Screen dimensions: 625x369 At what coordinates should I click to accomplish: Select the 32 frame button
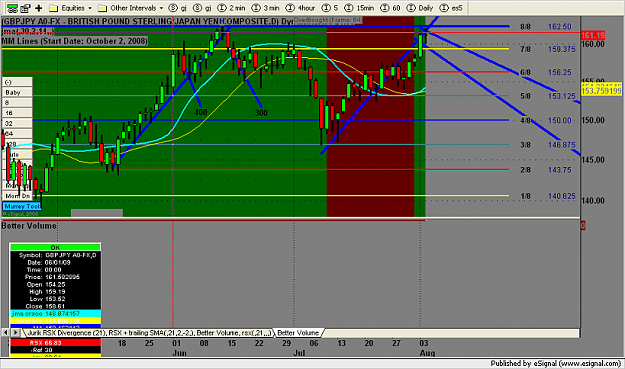pos(18,124)
